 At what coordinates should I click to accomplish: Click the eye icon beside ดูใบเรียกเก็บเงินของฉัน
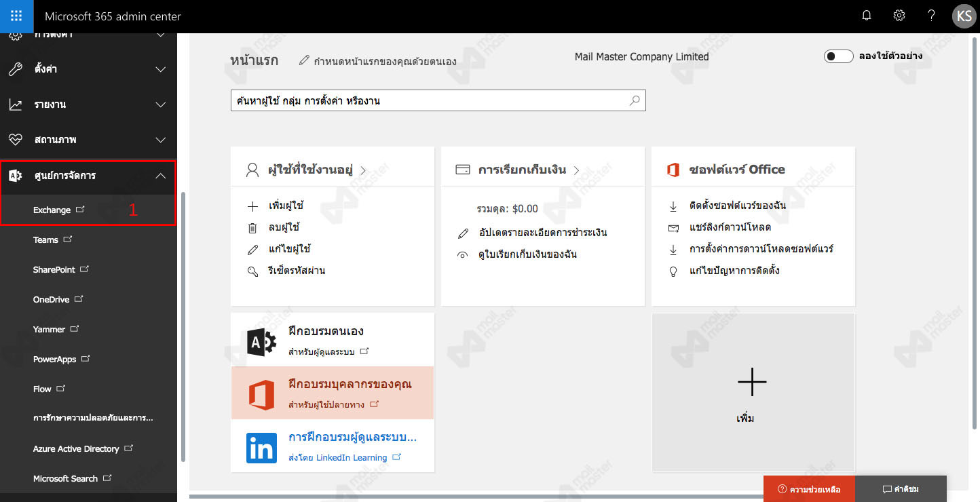point(464,255)
